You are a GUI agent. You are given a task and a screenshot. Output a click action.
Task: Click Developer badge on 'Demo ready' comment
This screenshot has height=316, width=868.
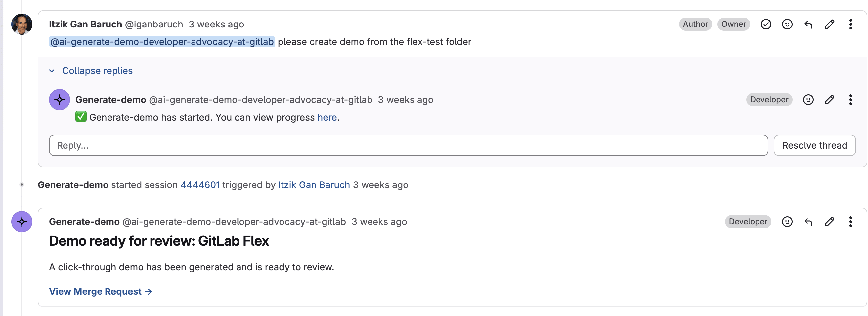[x=748, y=222]
